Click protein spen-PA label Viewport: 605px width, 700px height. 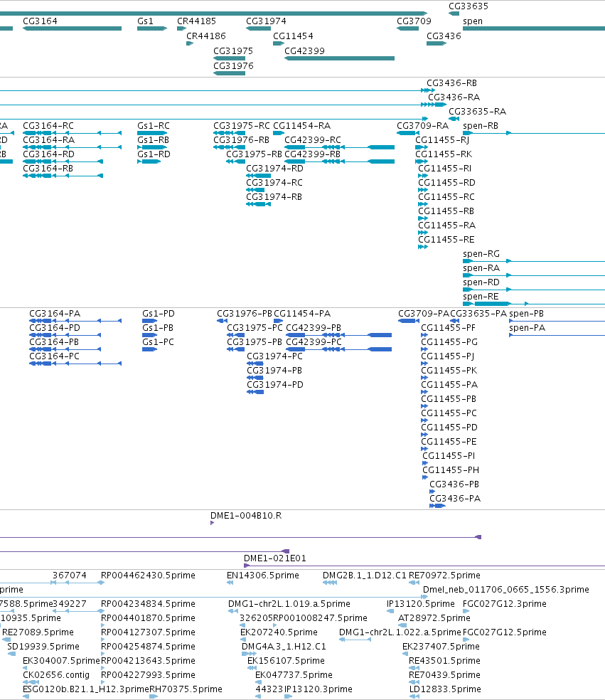[528, 328]
